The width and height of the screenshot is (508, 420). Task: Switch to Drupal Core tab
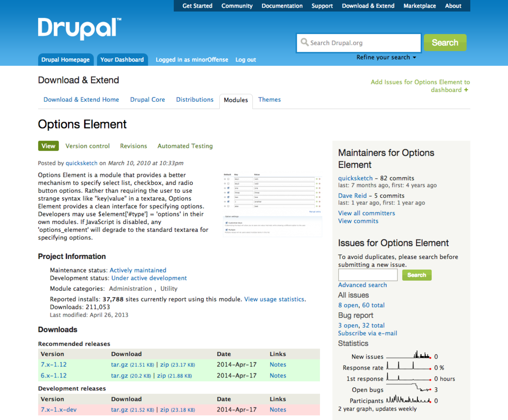147,99
